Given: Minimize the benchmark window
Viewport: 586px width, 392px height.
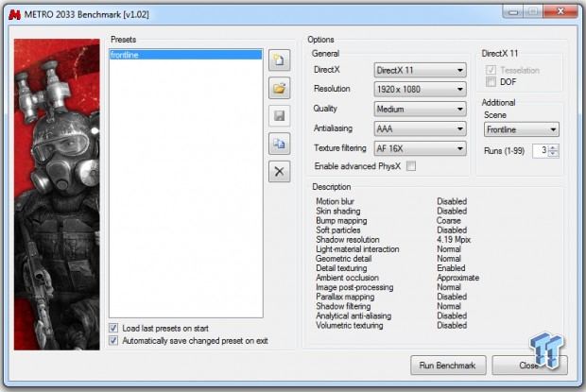Looking at the screenshot, I should (x=513, y=11).
